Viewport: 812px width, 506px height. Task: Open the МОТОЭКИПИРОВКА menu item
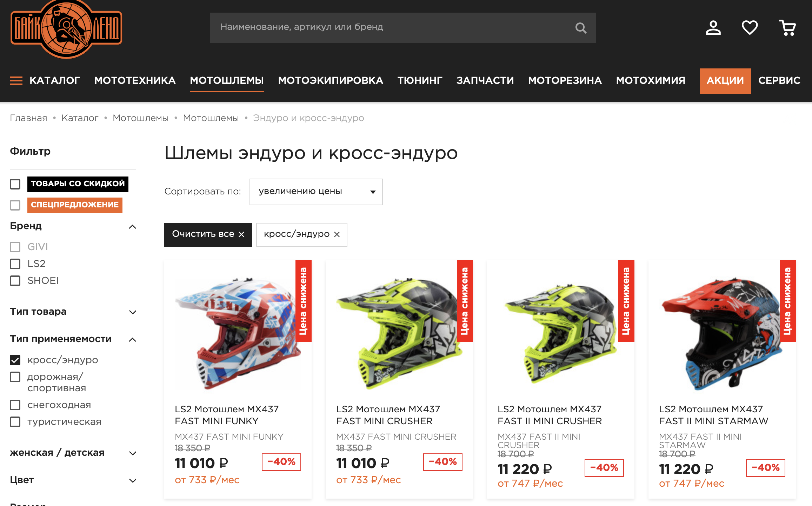[331, 81]
